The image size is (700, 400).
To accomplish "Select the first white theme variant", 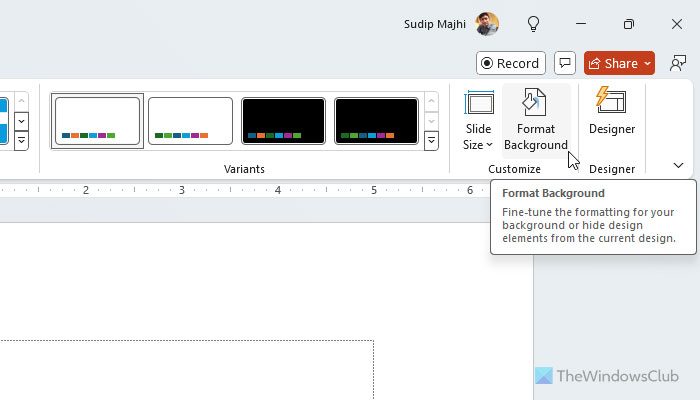I will click(97, 121).
